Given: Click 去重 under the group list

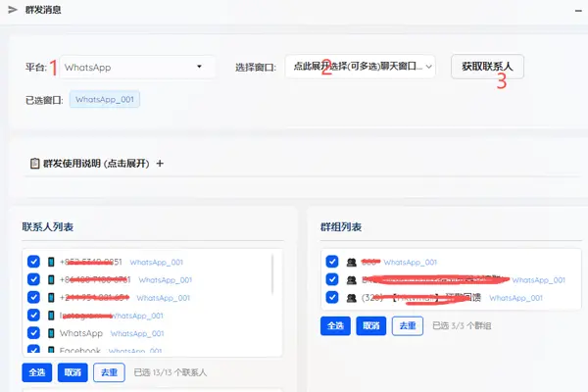Looking at the screenshot, I should (408, 325).
